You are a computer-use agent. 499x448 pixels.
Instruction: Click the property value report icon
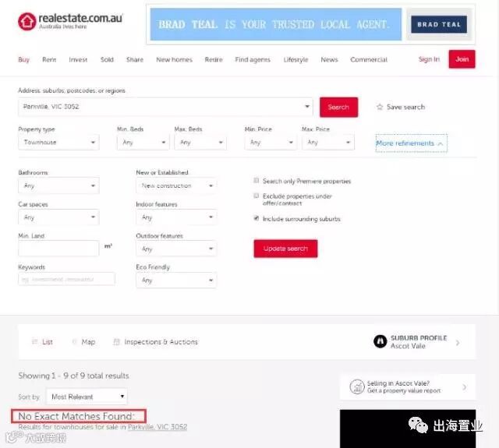point(357,386)
